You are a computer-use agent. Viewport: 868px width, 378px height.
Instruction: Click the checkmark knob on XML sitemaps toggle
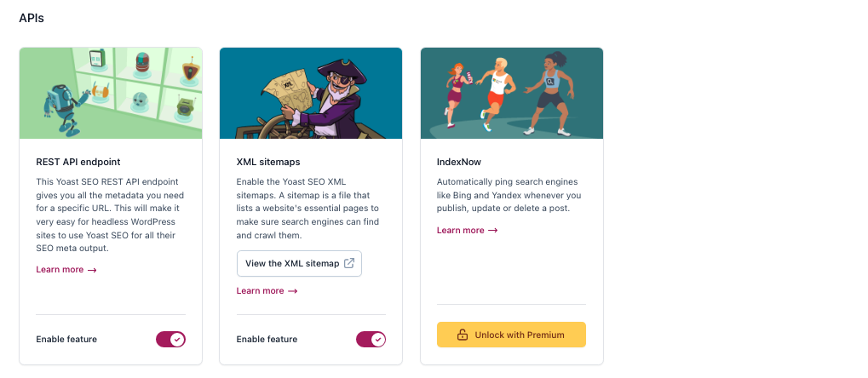(x=377, y=339)
